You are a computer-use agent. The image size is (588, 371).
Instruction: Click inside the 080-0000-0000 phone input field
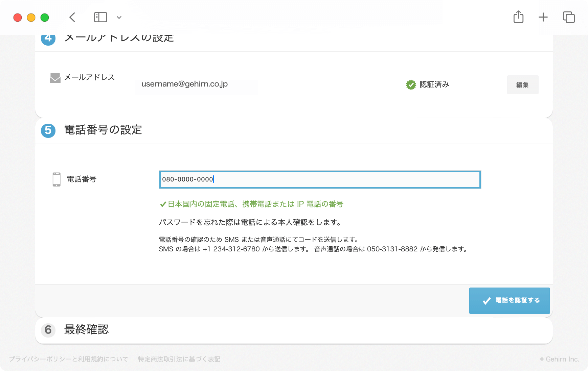[x=320, y=179]
